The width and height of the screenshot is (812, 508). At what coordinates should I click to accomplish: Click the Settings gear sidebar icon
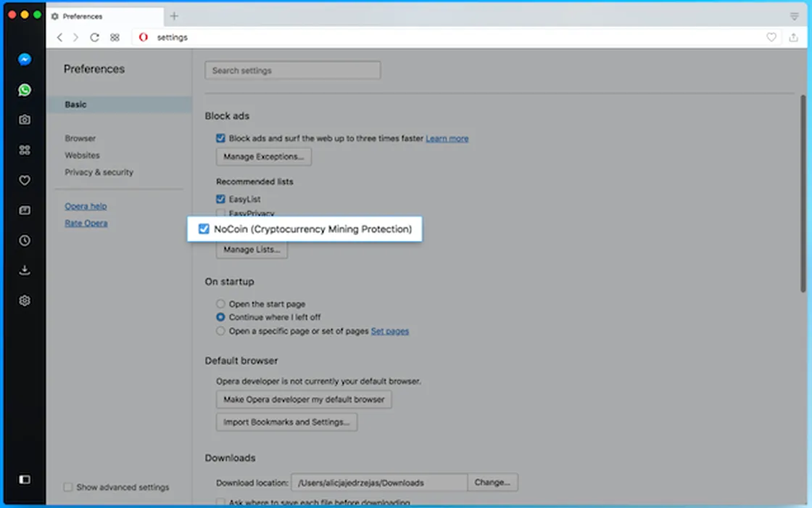pyautogui.click(x=25, y=300)
